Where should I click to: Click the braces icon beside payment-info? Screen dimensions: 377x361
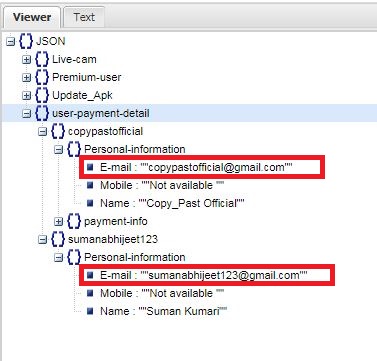click(74, 221)
